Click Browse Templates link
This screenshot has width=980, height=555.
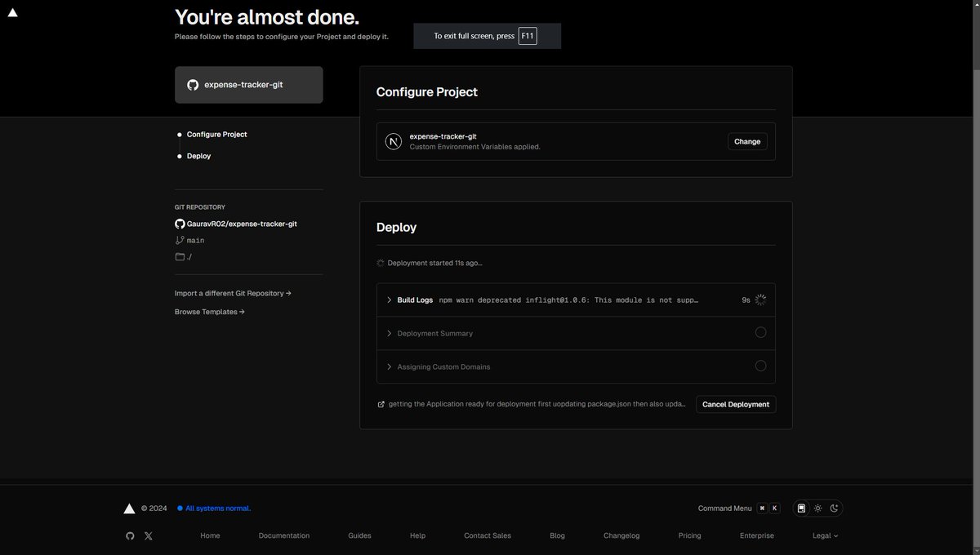point(210,312)
